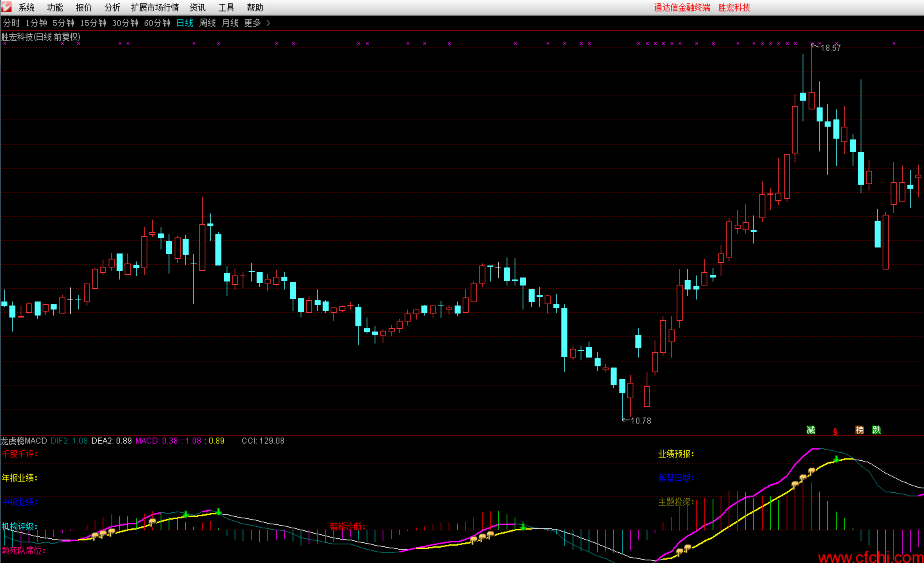Switch to the 1分钟 period

coord(36,23)
